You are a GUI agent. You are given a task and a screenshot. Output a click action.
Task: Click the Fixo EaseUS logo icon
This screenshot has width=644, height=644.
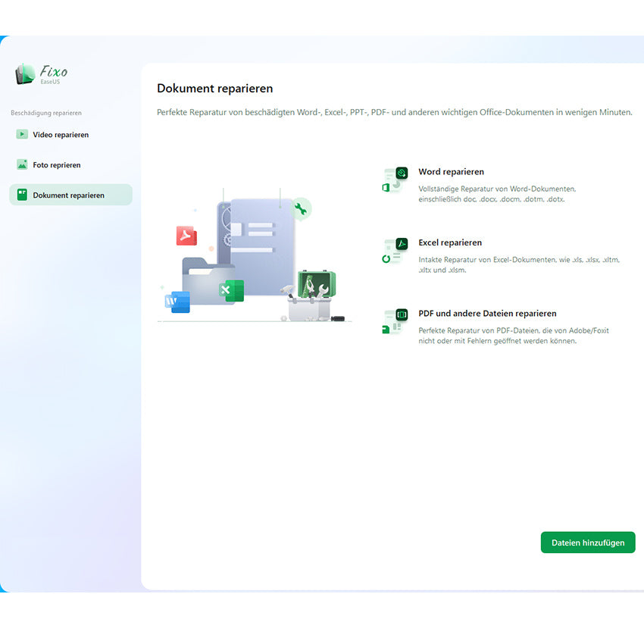25,74
